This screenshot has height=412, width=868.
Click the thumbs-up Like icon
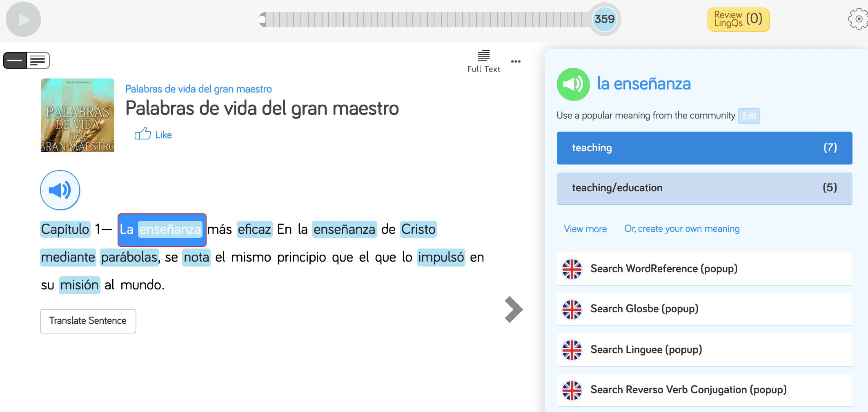click(142, 134)
